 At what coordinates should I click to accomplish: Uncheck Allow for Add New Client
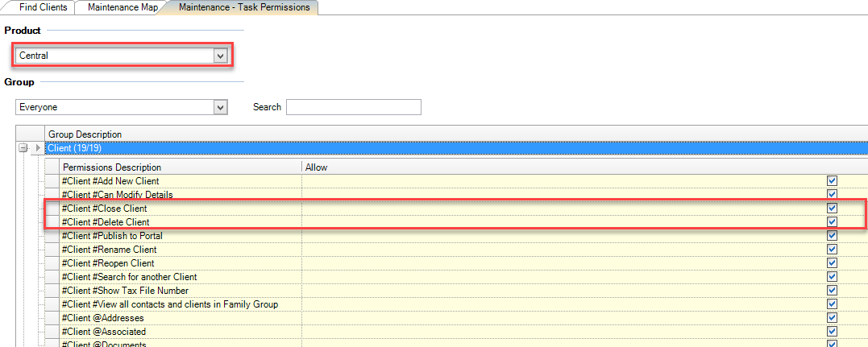coord(833,181)
